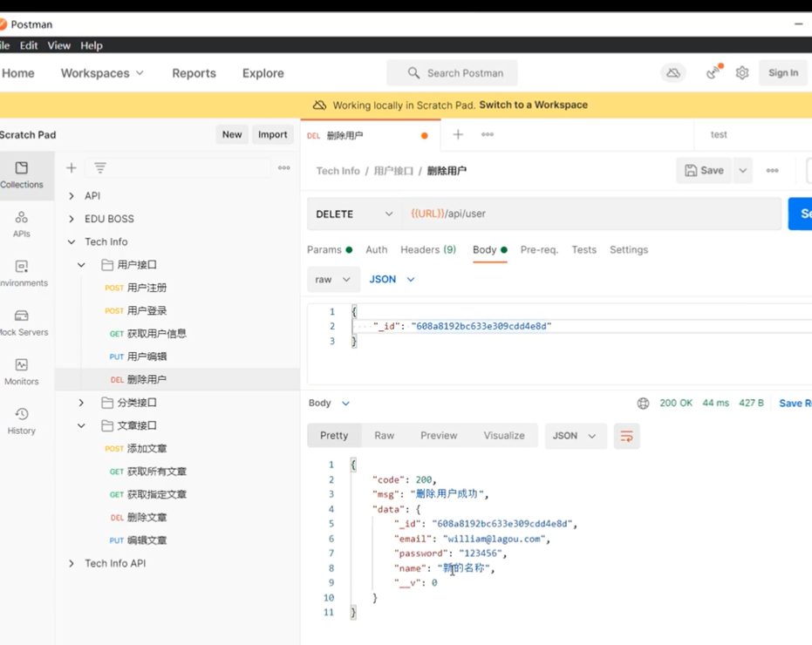
Task: Collapse the 用户接口 folder
Action: coord(81,265)
